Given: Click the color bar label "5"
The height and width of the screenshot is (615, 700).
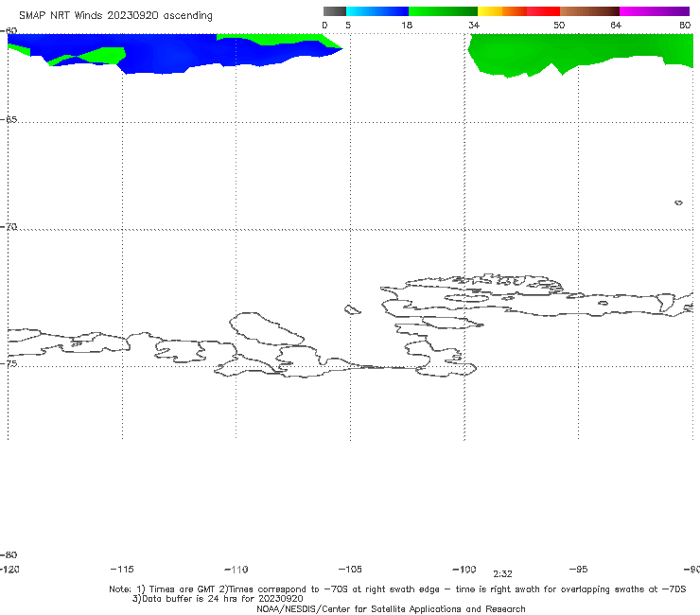Looking at the screenshot, I should [x=348, y=25].
